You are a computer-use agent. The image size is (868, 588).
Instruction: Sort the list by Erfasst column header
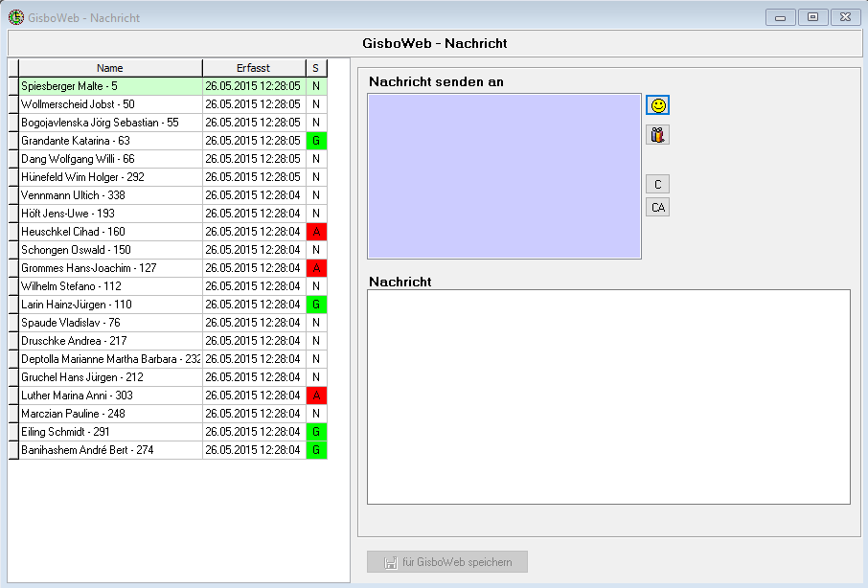coord(253,68)
